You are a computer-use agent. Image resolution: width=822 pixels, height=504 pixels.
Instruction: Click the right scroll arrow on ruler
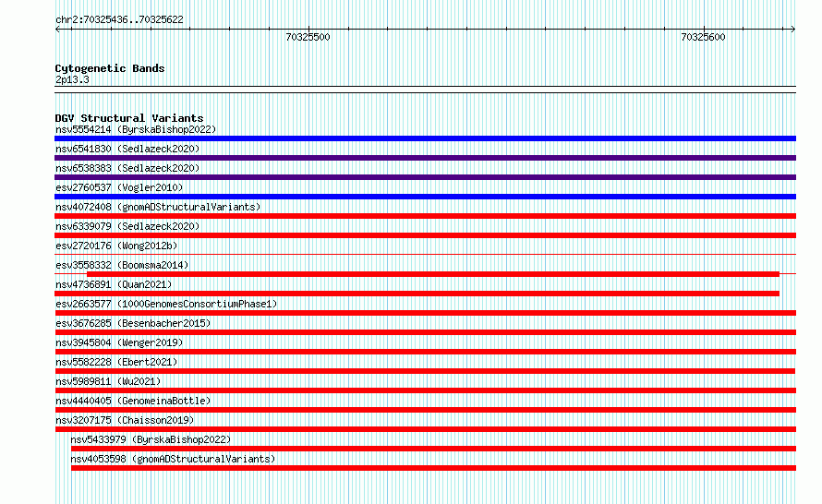click(x=792, y=30)
